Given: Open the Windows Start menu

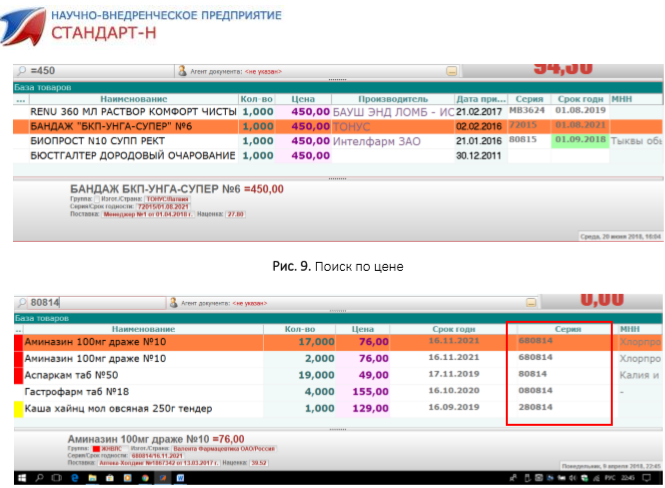Looking at the screenshot, I should (22, 478).
